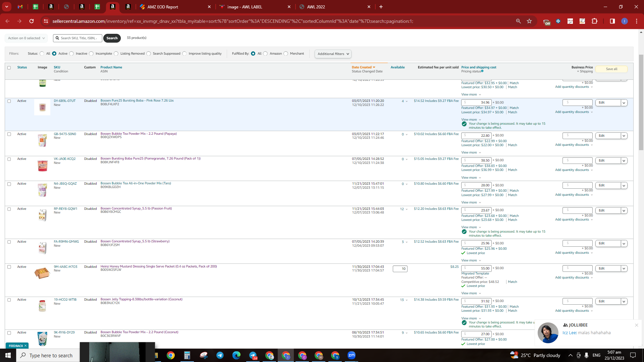Open the Pink Rose boba product thumbnail
Screen dimensions: 644x362
(42, 107)
